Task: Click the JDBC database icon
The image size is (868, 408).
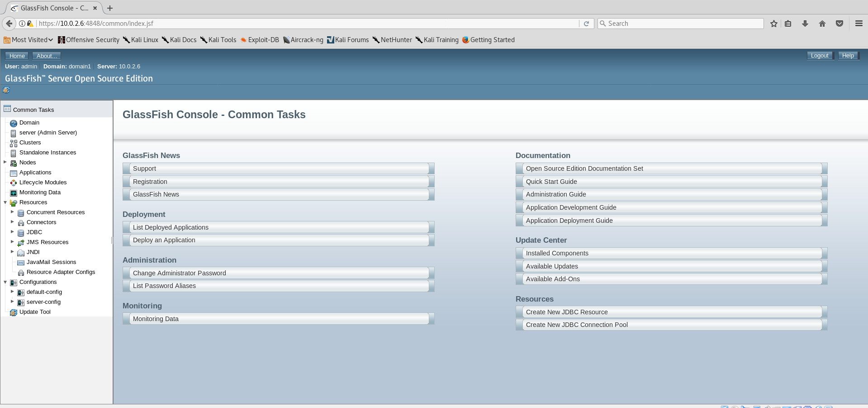Action: tap(21, 233)
